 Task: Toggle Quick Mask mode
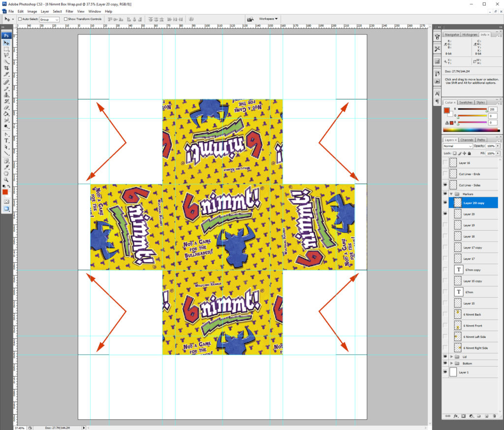click(6, 202)
